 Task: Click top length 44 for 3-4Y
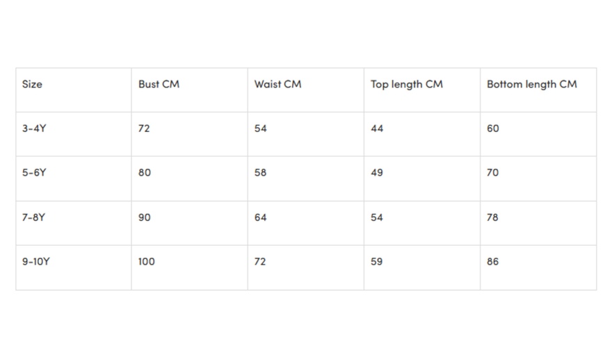[377, 129]
